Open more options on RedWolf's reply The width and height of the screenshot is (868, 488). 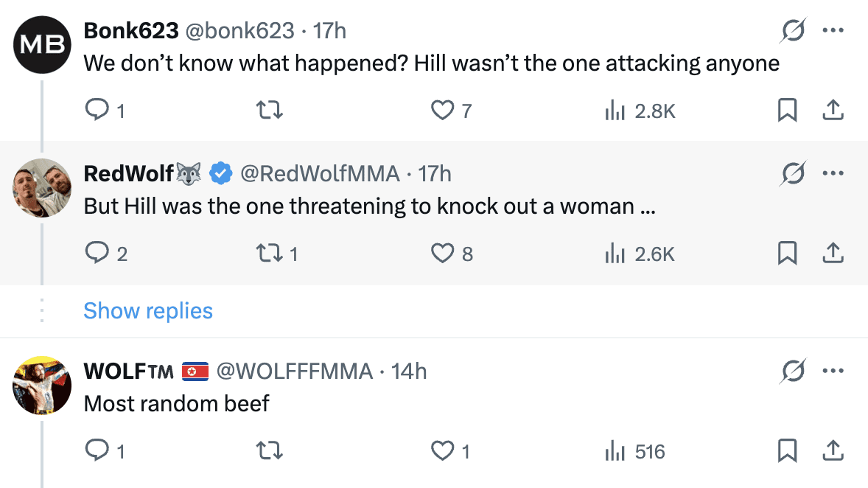pyautogui.click(x=833, y=174)
